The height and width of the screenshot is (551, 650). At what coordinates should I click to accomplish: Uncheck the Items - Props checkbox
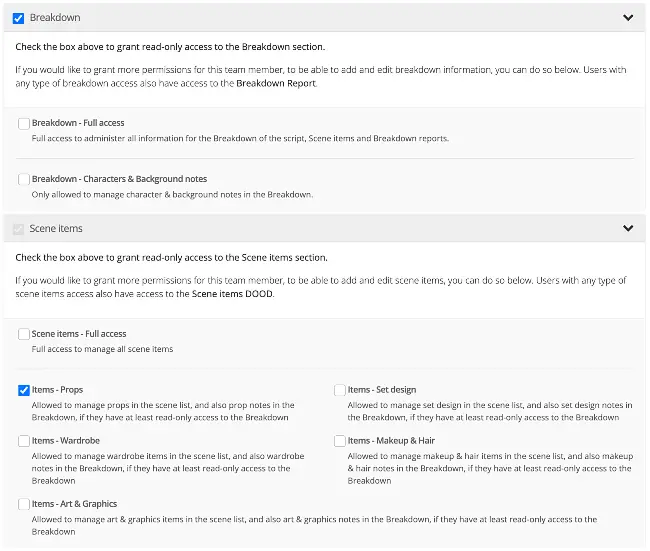tap(24, 390)
